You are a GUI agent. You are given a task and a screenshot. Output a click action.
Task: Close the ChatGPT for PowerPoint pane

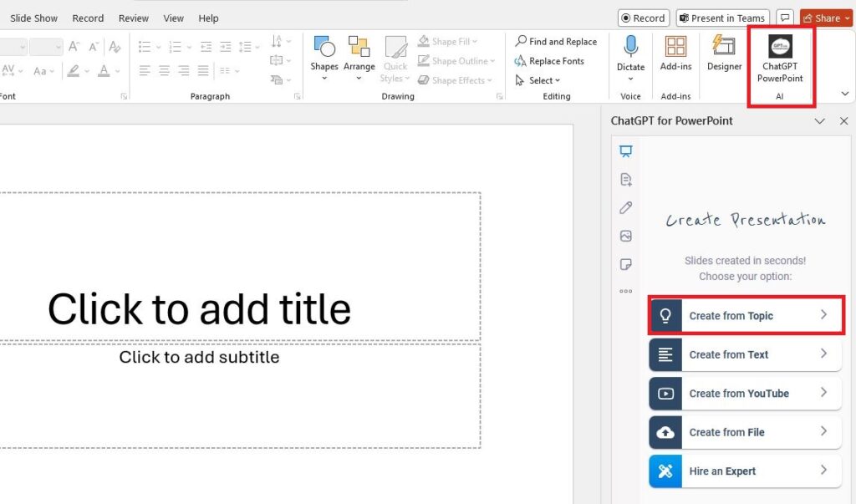(x=844, y=121)
